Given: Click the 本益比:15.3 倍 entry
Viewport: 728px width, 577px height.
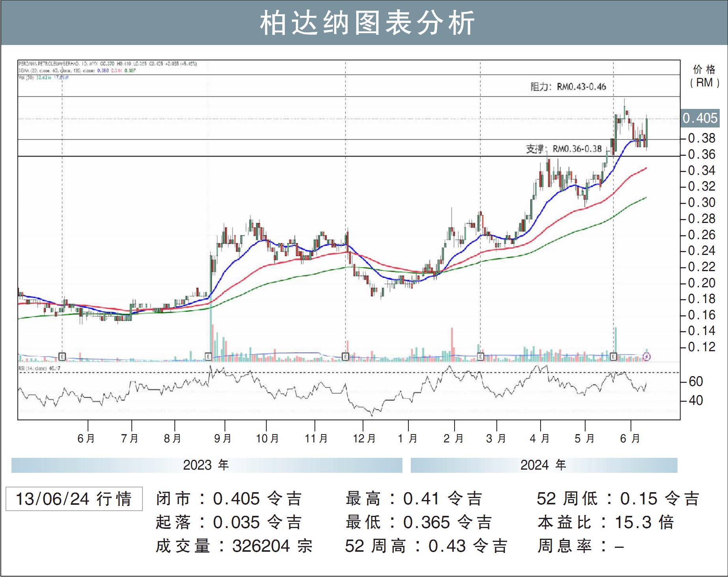Looking at the screenshot, I should [606, 523].
